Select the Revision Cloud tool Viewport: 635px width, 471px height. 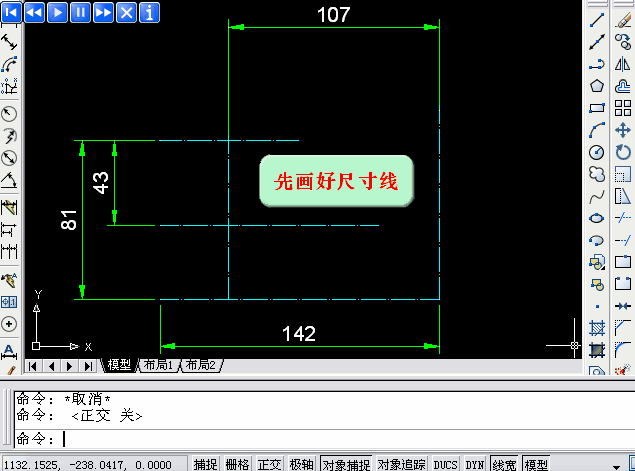(x=597, y=174)
